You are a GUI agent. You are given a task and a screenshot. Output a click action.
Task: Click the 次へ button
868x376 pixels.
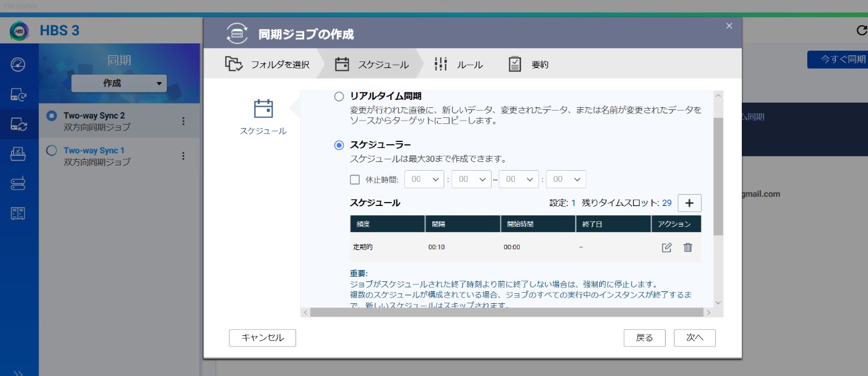pyautogui.click(x=695, y=338)
